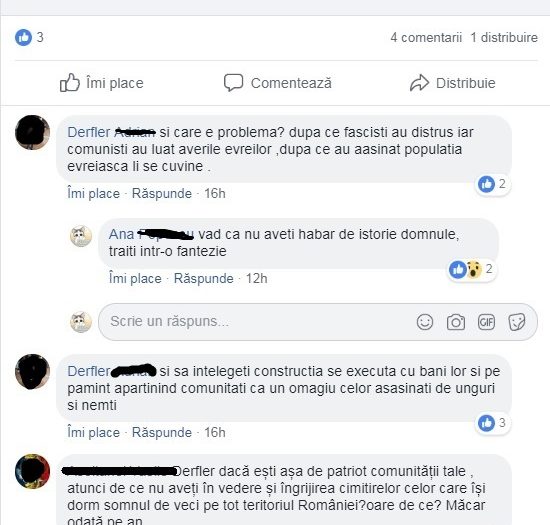Open the 1 distribuire link
The width and height of the screenshot is (550, 525).
(x=504, y=37)
